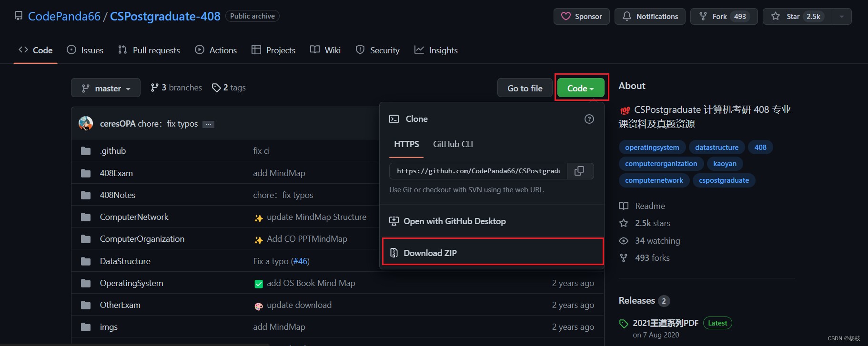Star the repository with the Star button
Viewport: 868px width, 346px height.
click(x=797, y=16)
